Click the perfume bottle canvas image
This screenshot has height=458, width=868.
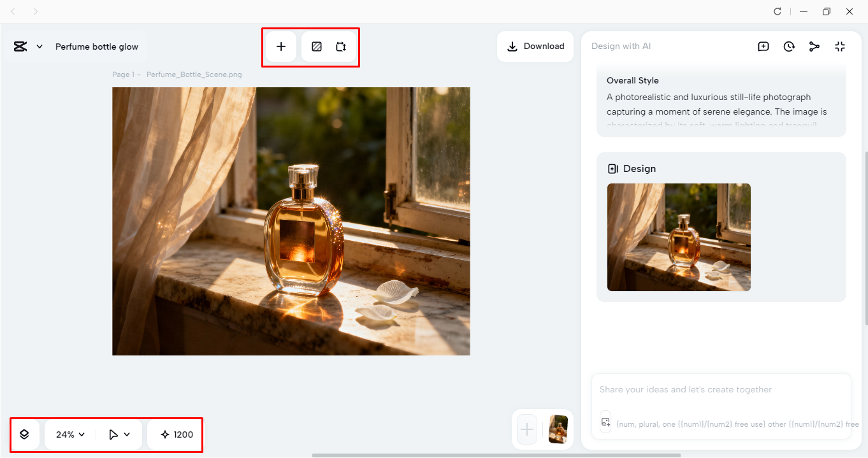pos(291,221)
